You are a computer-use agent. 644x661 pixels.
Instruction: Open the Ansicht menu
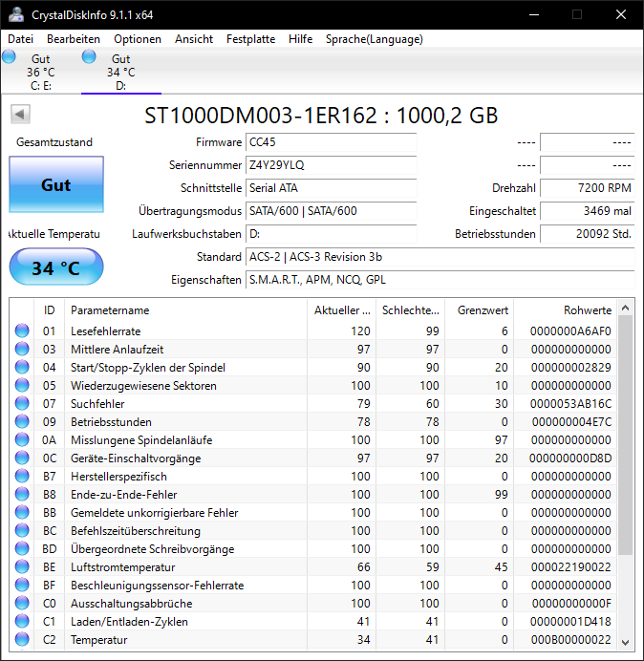194,39
